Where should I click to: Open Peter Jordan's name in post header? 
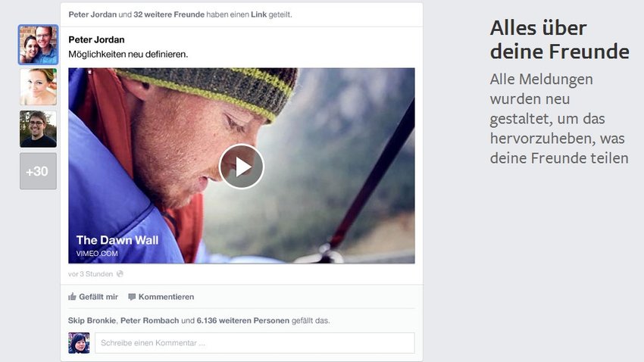tap(92, 14)
